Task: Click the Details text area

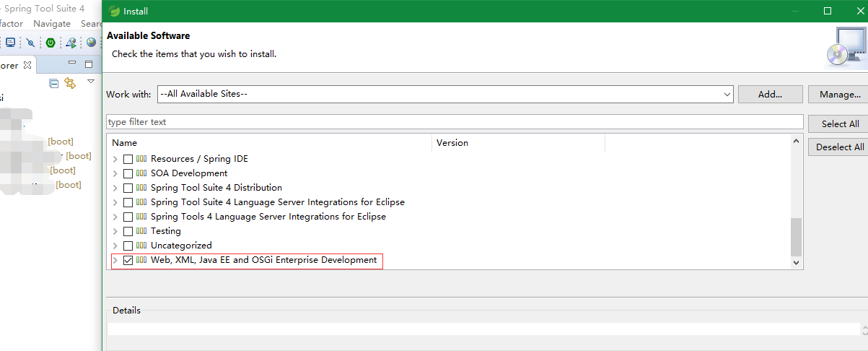Action: pyautogui.click(x=483, y=329)
